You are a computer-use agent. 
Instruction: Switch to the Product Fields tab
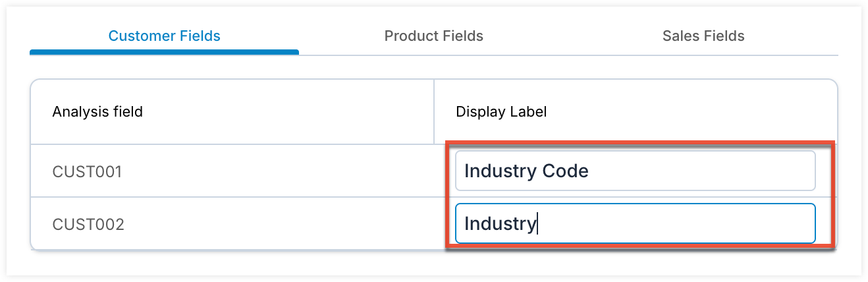[433, 36]
